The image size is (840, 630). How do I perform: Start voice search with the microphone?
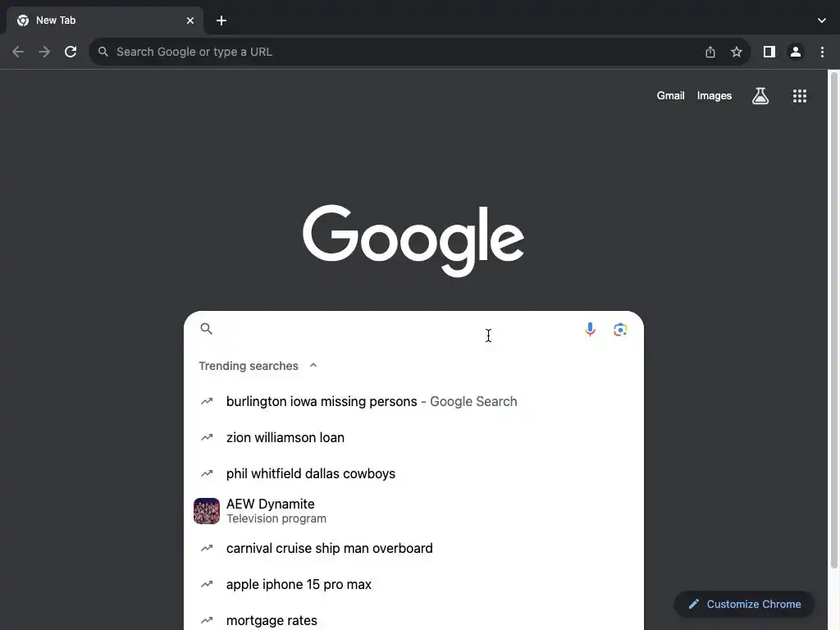590,330
